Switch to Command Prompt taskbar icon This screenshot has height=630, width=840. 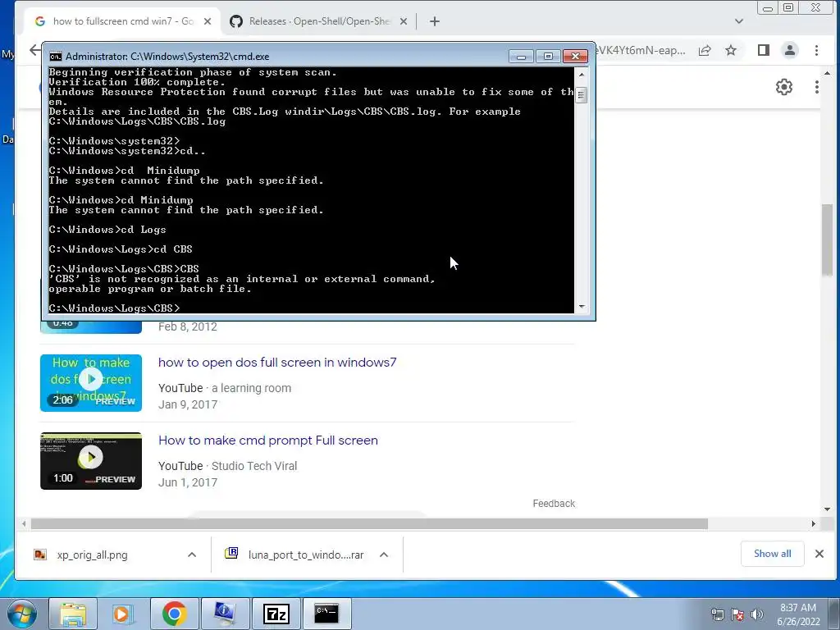pos(326,614)
